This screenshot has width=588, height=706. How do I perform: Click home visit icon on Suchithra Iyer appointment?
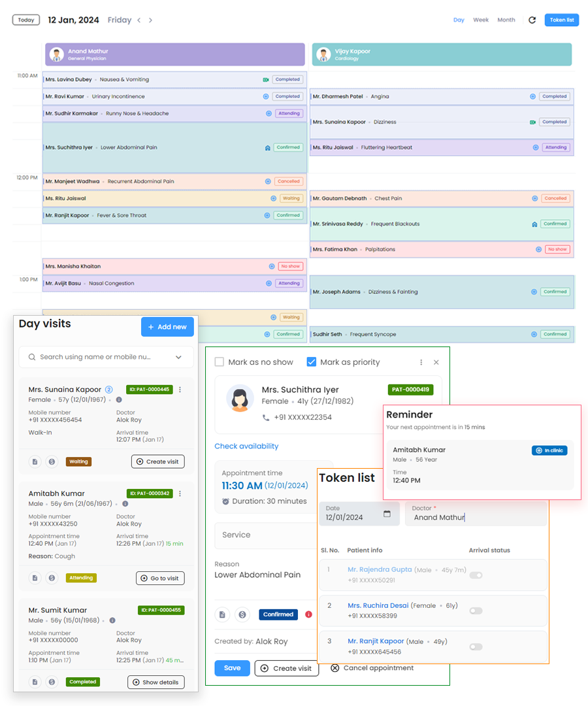point(268,148)
